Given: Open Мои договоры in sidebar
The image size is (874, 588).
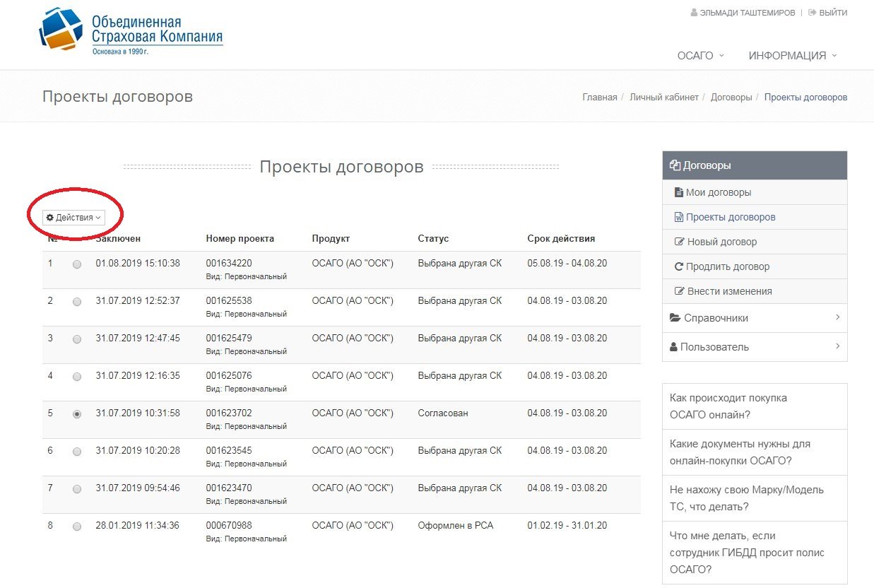Looking at the screenshot, I should (x=755, y=192).
